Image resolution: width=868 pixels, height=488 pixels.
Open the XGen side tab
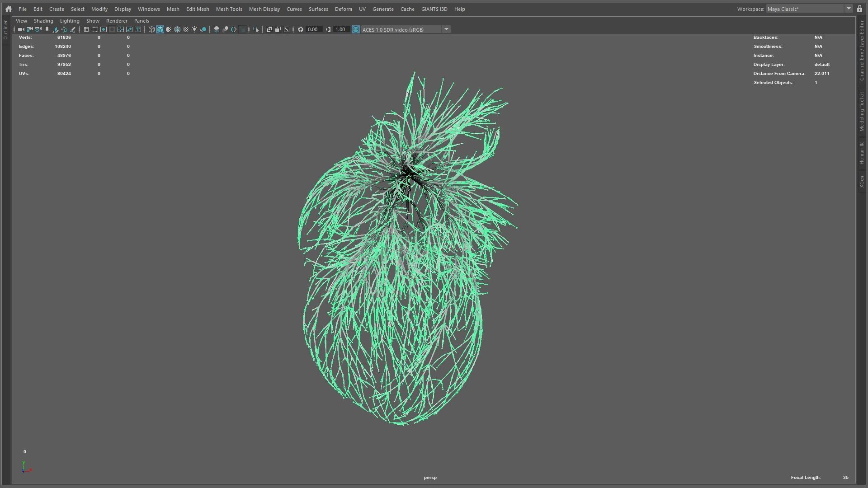(x=862, y=182)
